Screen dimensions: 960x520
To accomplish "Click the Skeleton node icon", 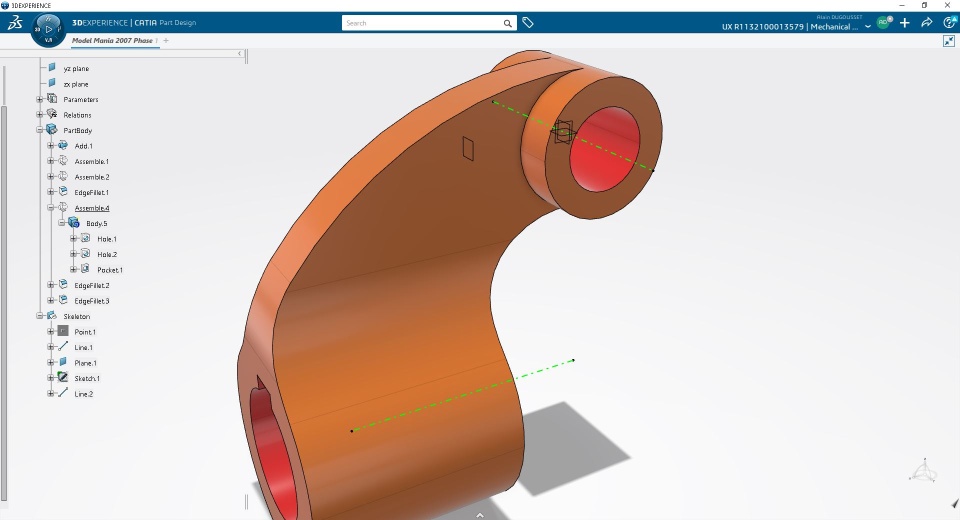I will 52,315.
